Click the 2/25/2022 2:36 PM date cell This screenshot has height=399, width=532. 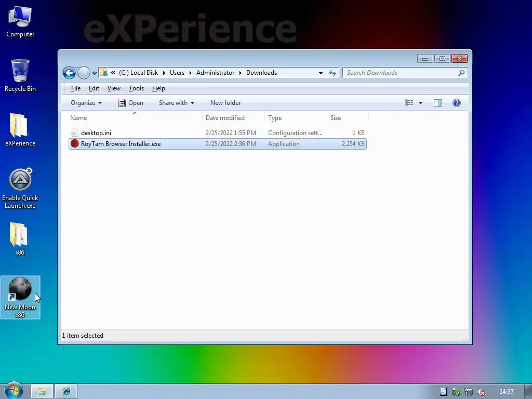231,144
